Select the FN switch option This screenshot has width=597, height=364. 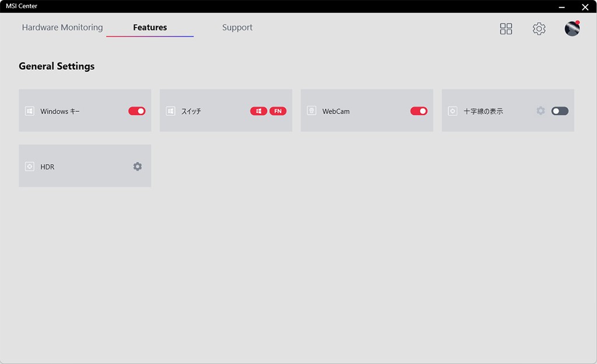[278, 111]
